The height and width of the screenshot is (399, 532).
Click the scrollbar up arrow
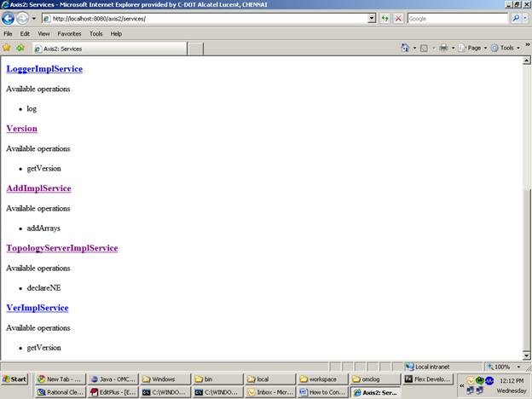[526, 61]
